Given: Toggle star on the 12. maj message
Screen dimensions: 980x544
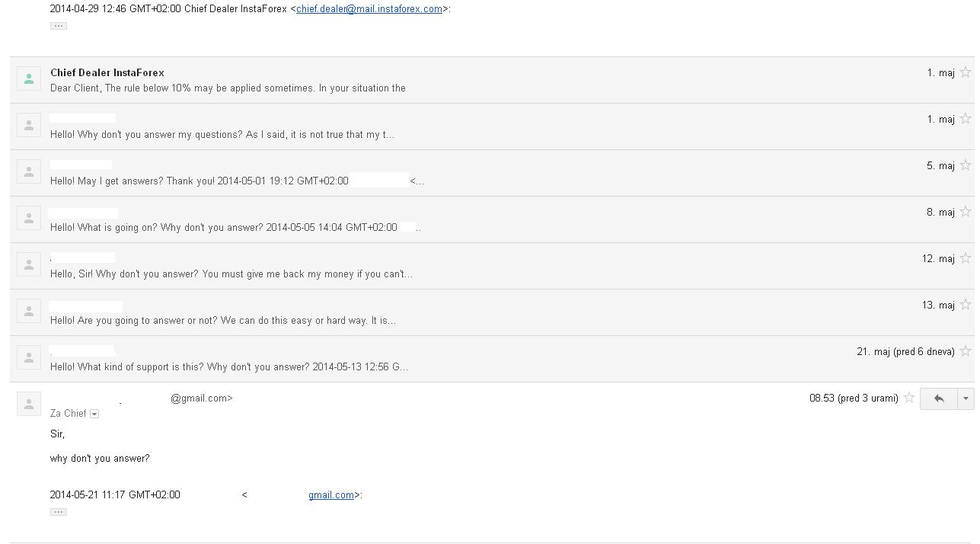Looking at the screenshot, I should (x=966, y=258).
